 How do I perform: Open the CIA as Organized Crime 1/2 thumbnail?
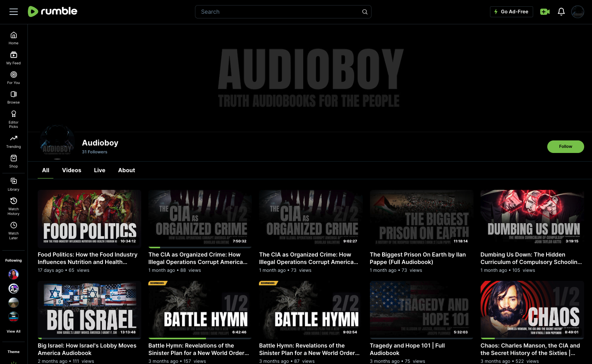pyautogui.click(x=200, y=219)
